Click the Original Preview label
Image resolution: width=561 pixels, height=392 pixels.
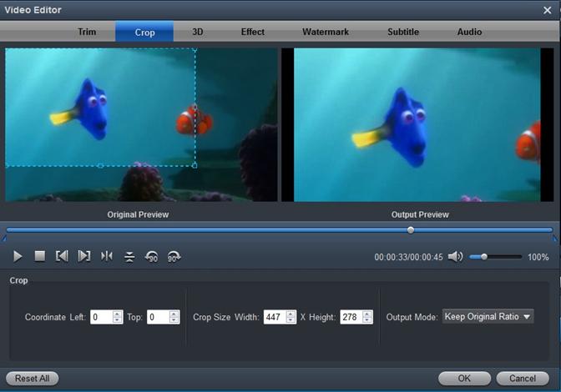[x=138, y=214]
